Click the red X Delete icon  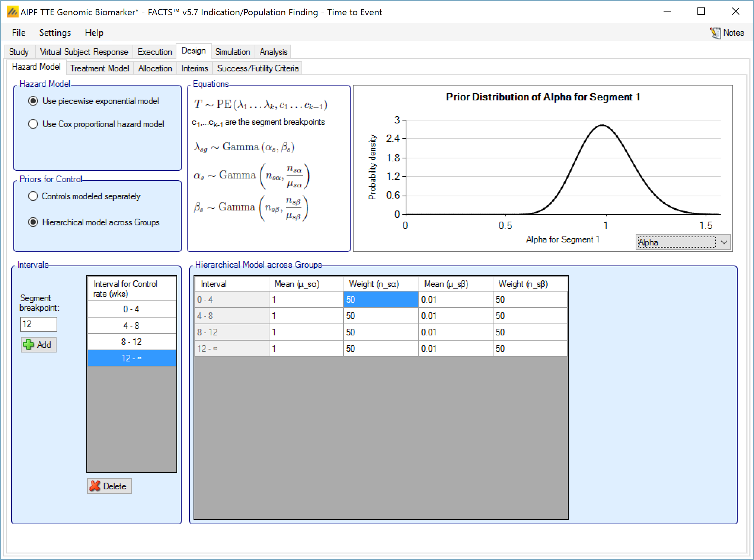point(95,486)
